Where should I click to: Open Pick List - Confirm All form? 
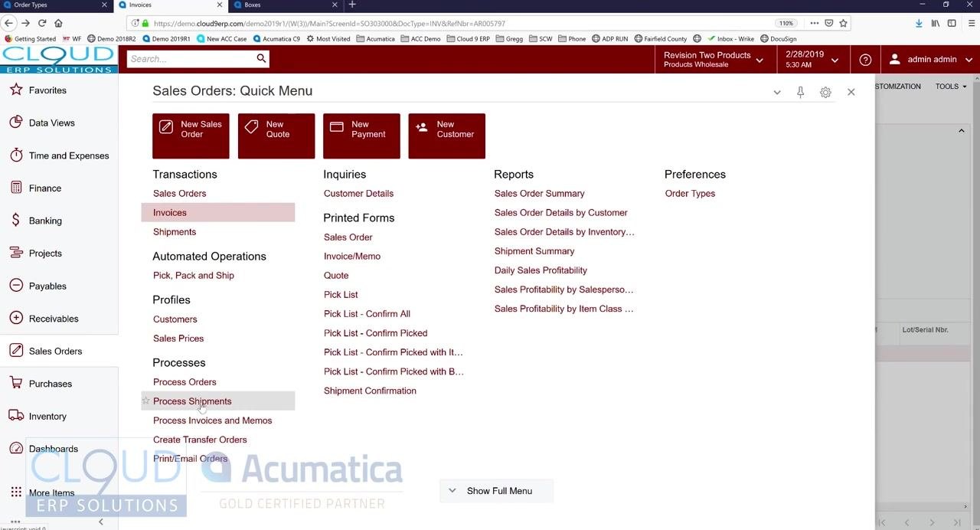pos(367,314)
